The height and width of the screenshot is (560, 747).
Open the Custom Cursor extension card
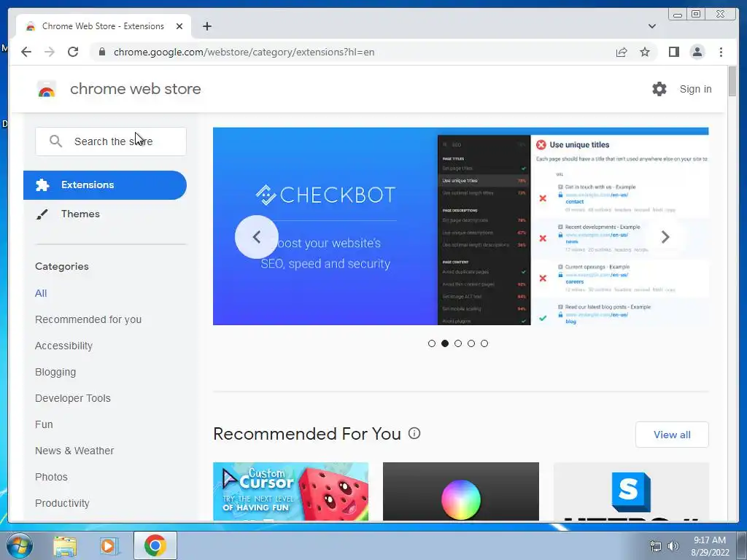(290, 491)
